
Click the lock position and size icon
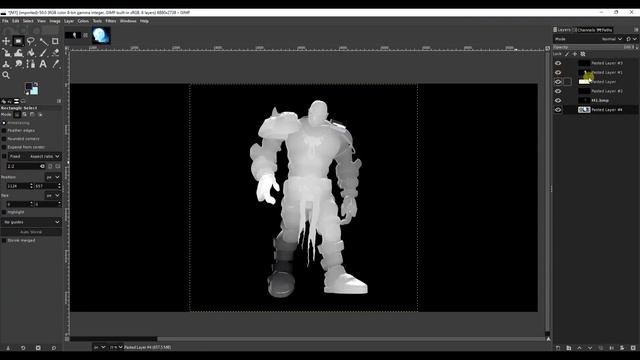pyautogui.click(x=575, y=54)
